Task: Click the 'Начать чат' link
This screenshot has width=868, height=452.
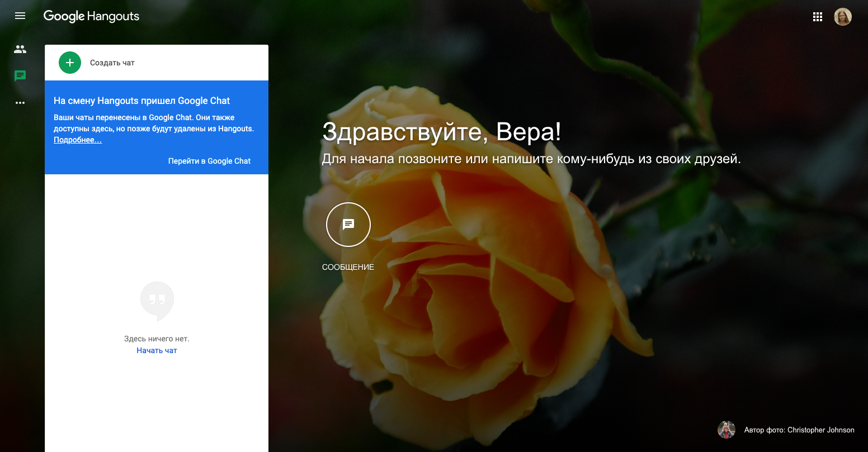Action: 157,350
